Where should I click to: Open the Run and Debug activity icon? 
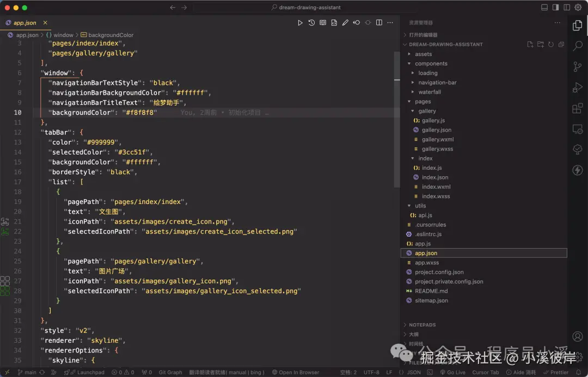tap(578, 88)
